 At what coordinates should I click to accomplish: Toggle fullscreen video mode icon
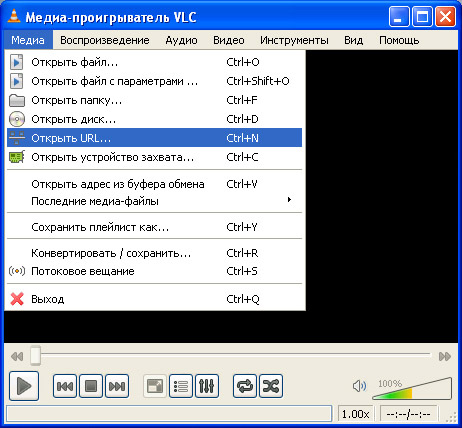click(155, 386)
